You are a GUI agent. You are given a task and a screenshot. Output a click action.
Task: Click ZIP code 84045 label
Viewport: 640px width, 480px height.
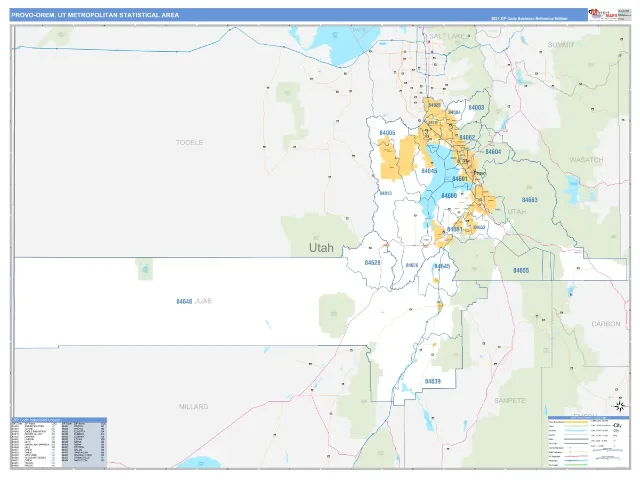429,171
